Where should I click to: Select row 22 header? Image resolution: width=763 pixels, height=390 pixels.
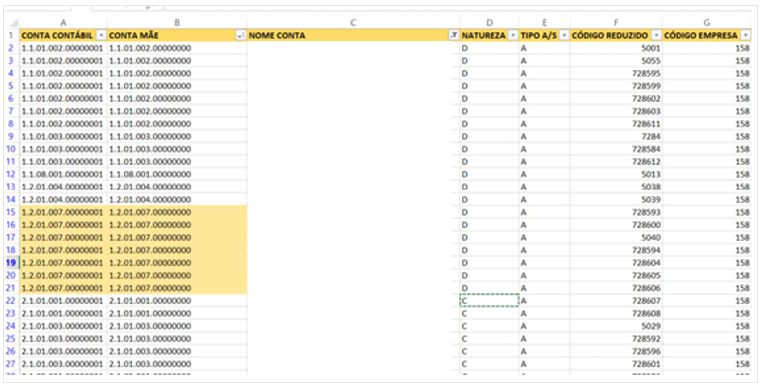tap(11, 301)
